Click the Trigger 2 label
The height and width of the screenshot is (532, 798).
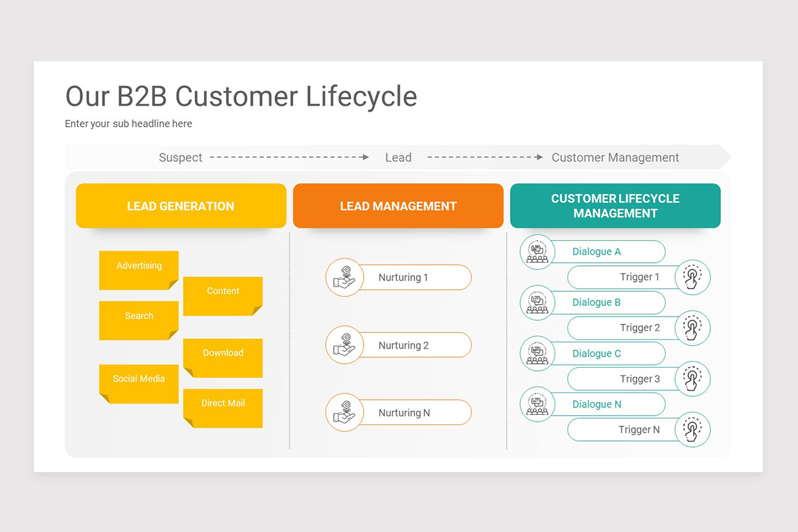coord(640,328)
